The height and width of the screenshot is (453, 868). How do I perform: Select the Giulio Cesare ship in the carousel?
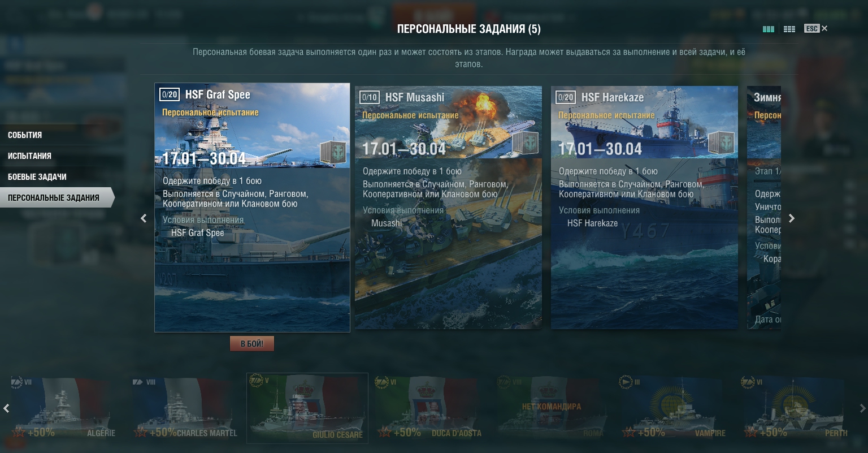[x=307, y=408]
